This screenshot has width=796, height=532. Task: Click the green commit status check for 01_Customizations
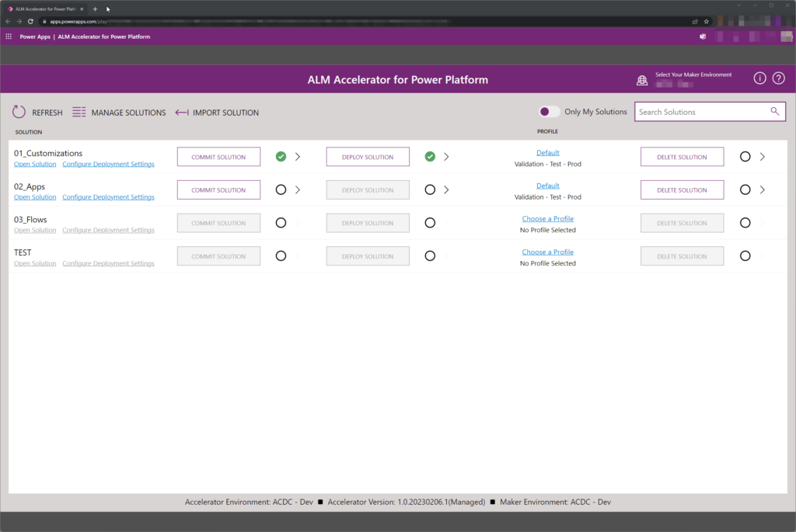(281, 157)
